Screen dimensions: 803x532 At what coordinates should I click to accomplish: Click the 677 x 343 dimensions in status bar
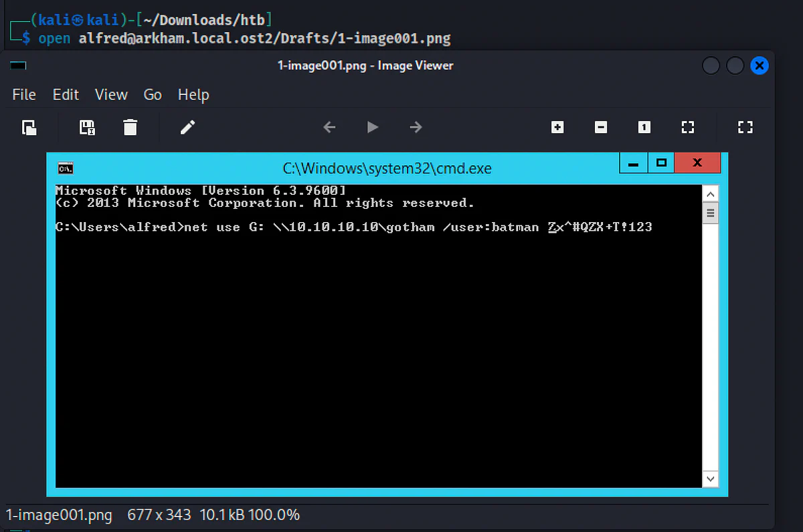158,515
